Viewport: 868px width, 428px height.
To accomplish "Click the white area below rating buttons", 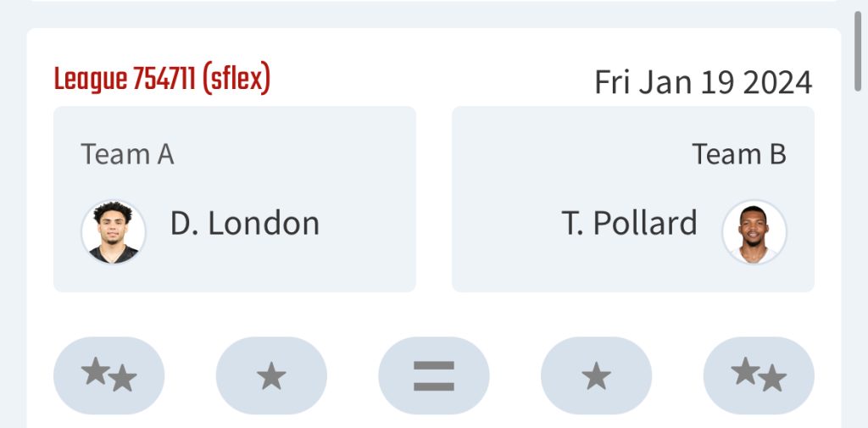I will point(434,421).
